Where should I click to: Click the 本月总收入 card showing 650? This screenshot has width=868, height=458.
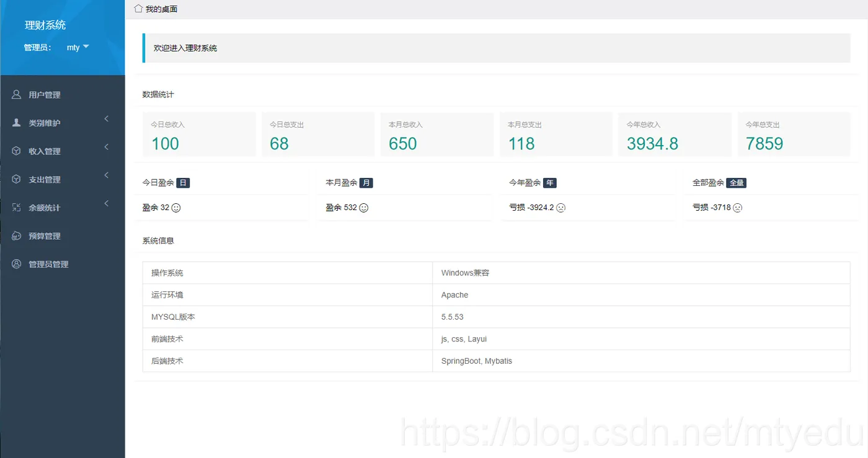[437, 134]
